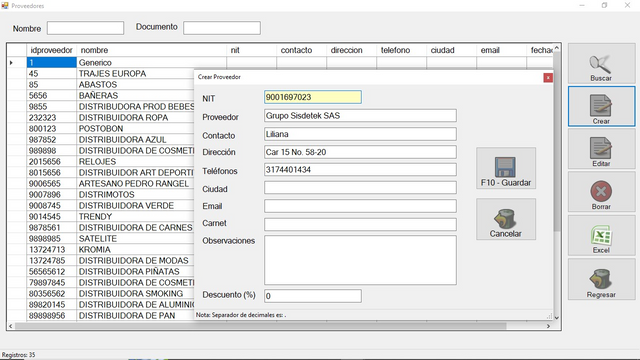640x360 pixels.
Task: Click idproveedor cell 232323
Action: (51, 118)
